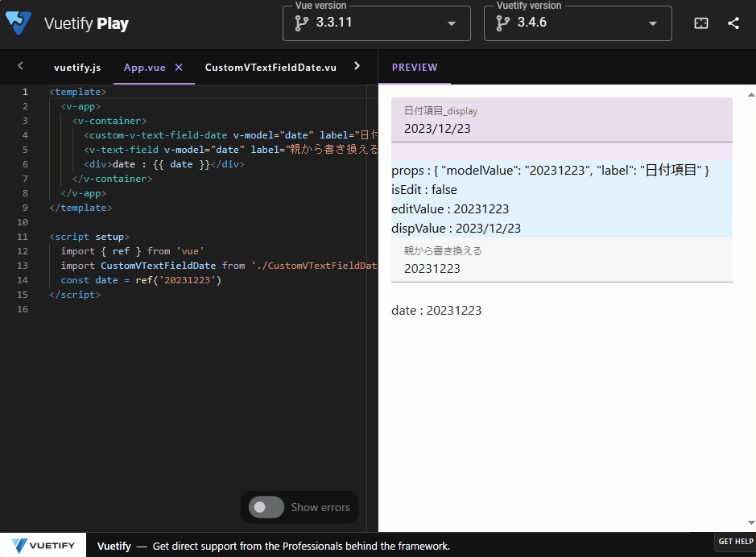756x557 pixels.
Task: Click the GET HELP button
Action: (735, 542)
